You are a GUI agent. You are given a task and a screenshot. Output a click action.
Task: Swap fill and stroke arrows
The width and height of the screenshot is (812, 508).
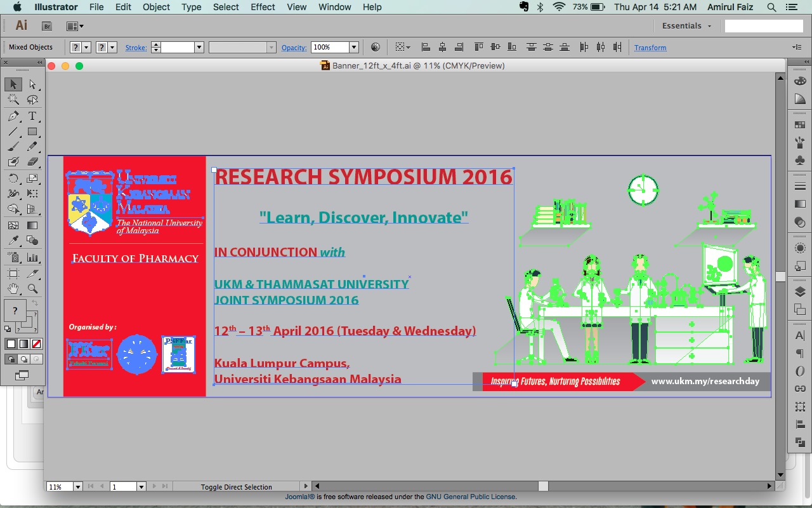point(36,304)
